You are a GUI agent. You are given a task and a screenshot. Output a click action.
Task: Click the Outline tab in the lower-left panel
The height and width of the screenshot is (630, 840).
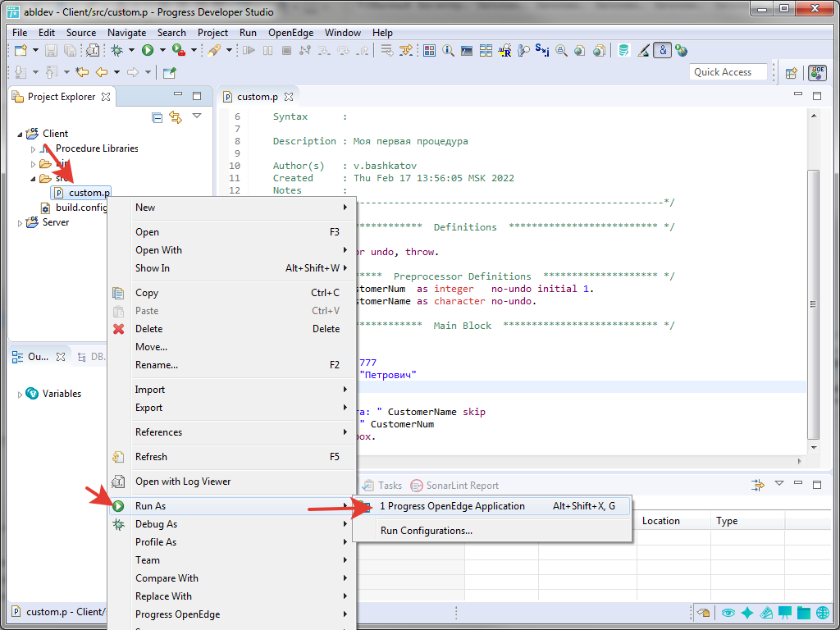coord(38,357)
